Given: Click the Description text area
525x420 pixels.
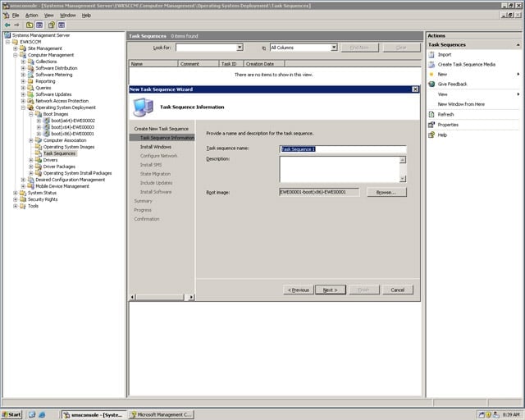Looking at the screenshot, I should click(340, 169).
